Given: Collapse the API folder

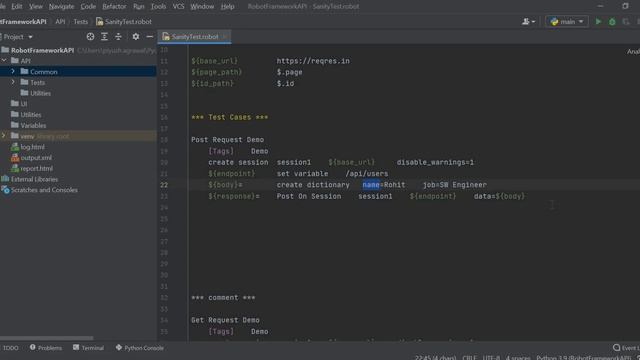Looking at the screenshot, I should [x=4, y=60].
